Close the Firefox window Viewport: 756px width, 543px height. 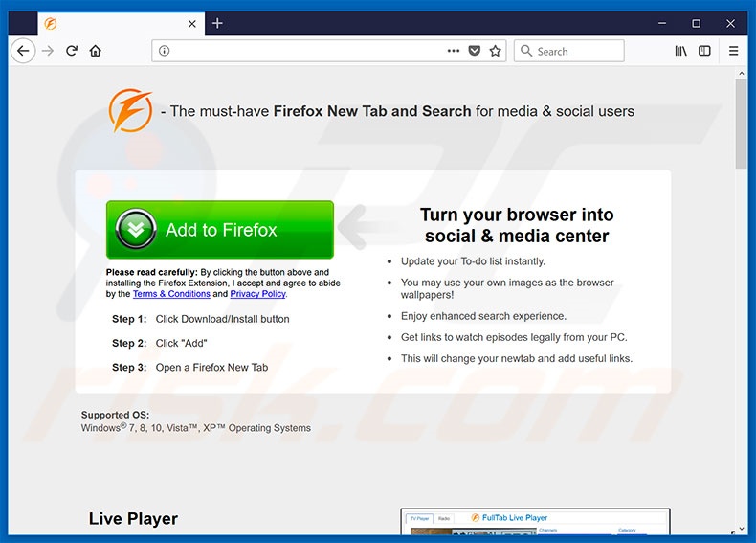730,23
